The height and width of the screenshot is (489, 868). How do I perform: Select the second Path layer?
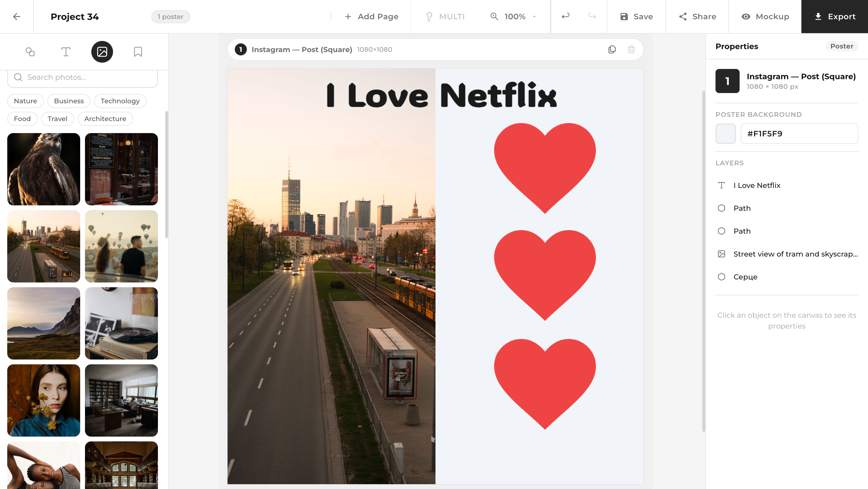(787, 231)
